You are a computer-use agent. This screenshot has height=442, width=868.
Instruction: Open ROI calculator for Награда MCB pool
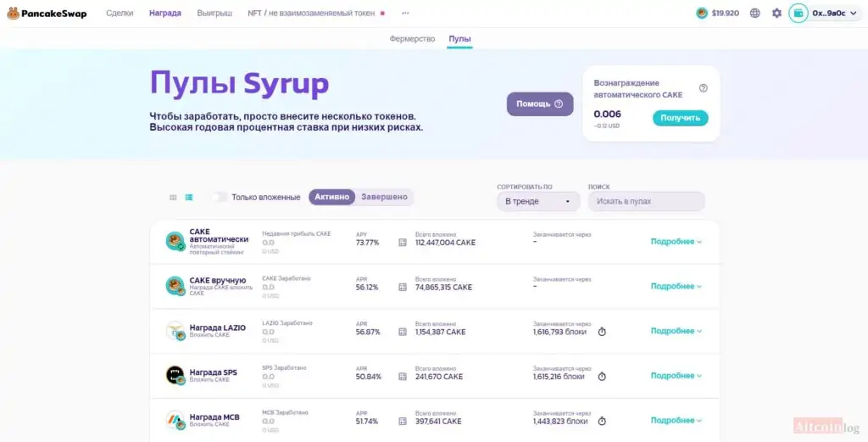[x=403, y=422]
